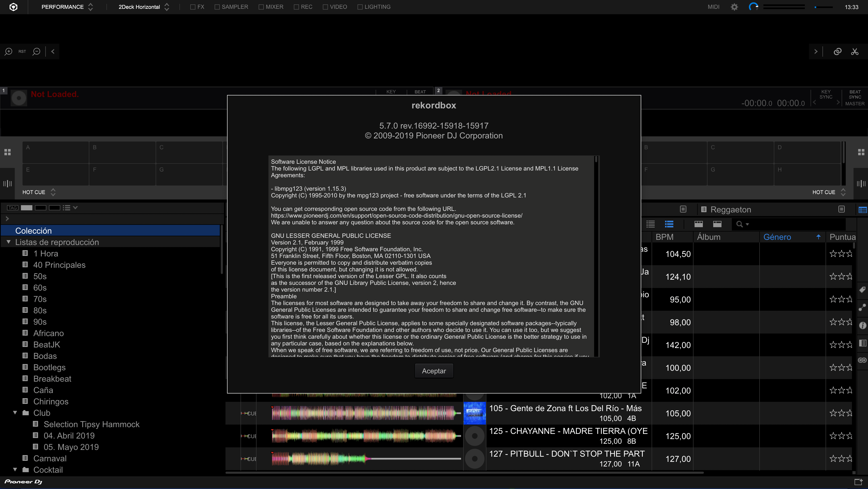The width and height of the screenshot is (868, 489).
Task: Click deck 2 beat grid bars icon
Action: point(861,183)
